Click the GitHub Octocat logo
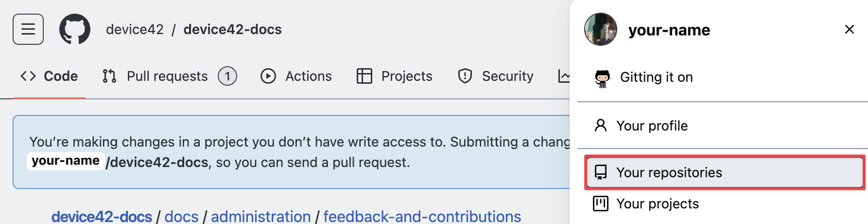Image resolution: width=868 pixels, height=224 pixels. tap(75, 29)
